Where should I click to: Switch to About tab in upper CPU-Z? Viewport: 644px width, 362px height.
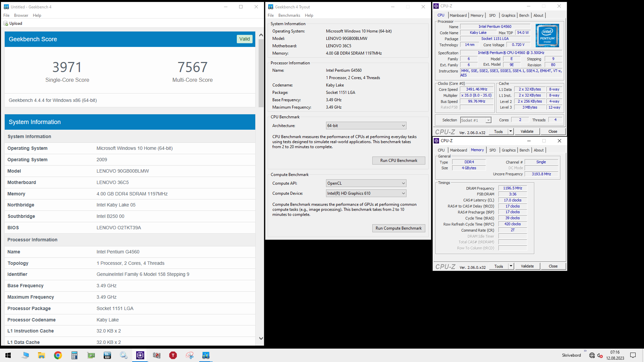(538, 15)
